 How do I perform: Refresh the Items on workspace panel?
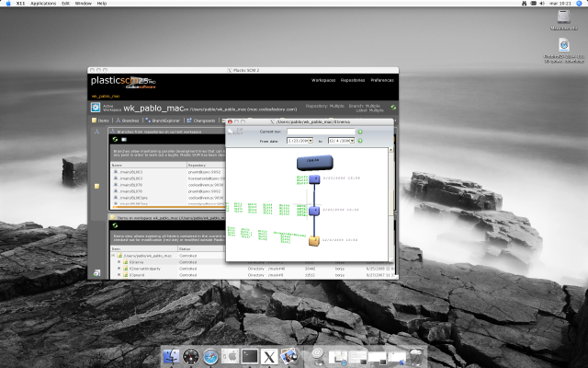tap(115, 225)
